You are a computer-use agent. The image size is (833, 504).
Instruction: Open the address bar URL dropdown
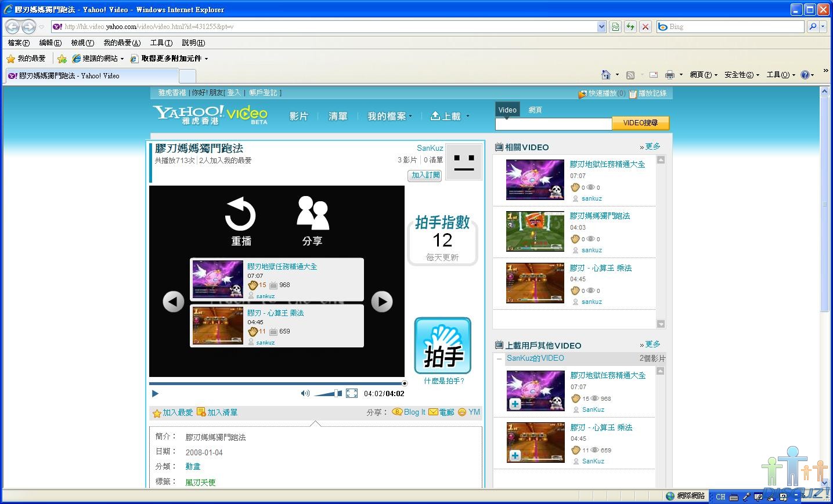point(601,27)
